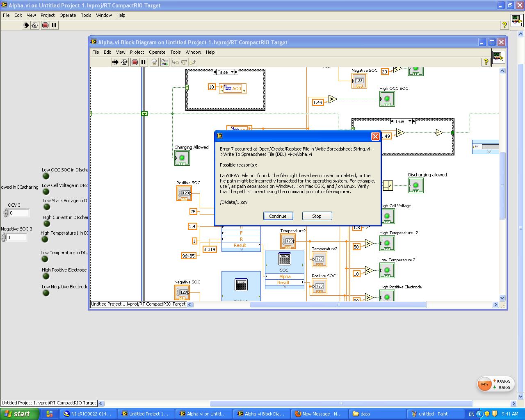The width and height of the screenshot is (525, 420).
Task: Click the 96485 numeric constant
Action: coord(189,256)
